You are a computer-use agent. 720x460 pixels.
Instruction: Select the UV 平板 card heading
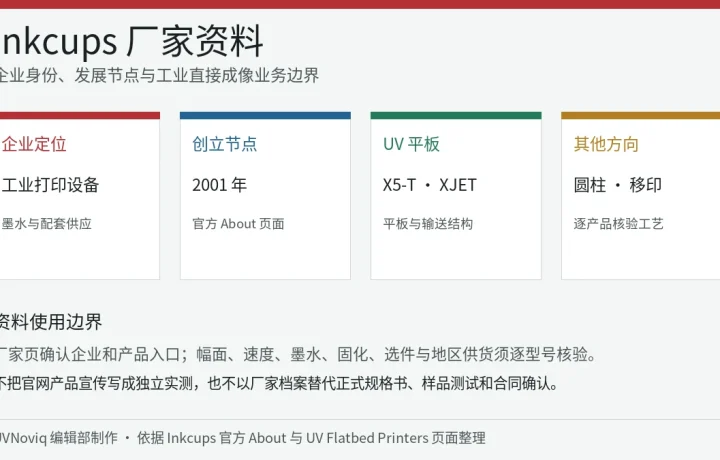coord(411,144)
